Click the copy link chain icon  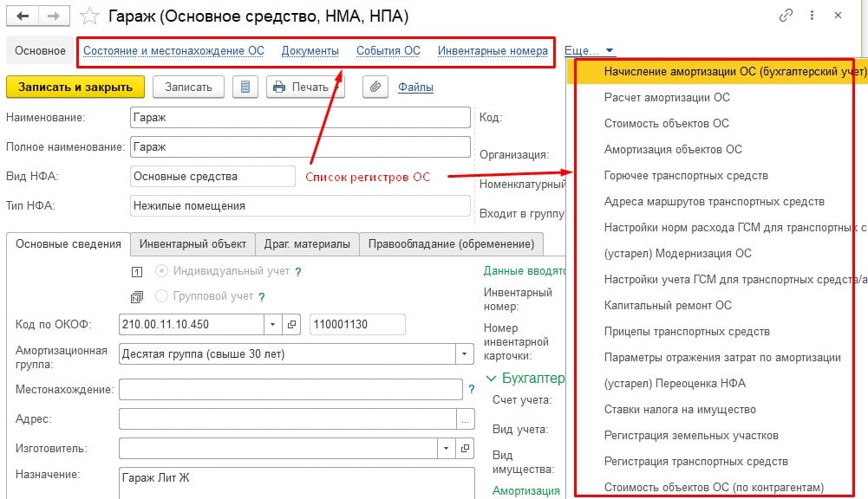(786, 16)
